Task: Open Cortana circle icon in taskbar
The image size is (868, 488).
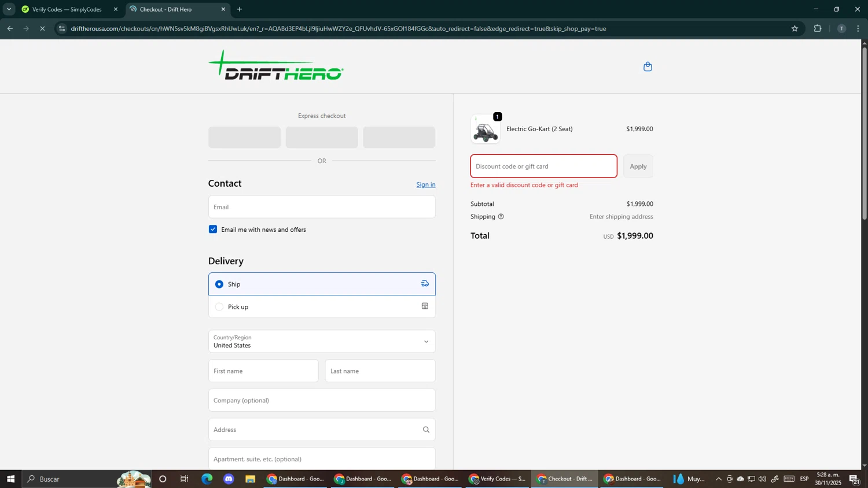Action: [163, 479]
